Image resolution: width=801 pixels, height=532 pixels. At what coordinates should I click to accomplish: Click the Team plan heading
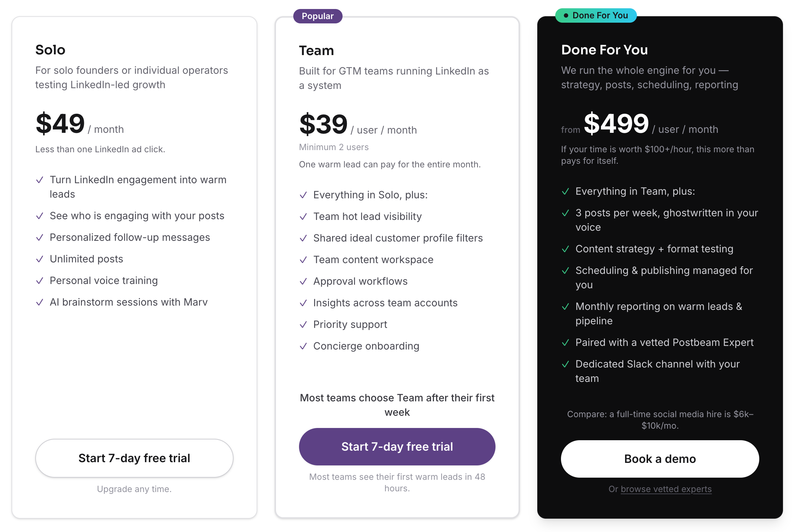[x=316, y=51]
